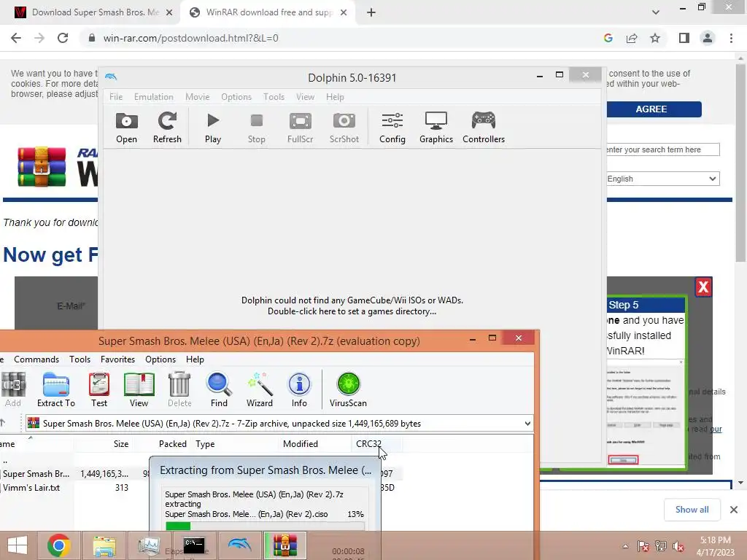
Task: Open WinRAR's Options menu
Action: (160, 359)
